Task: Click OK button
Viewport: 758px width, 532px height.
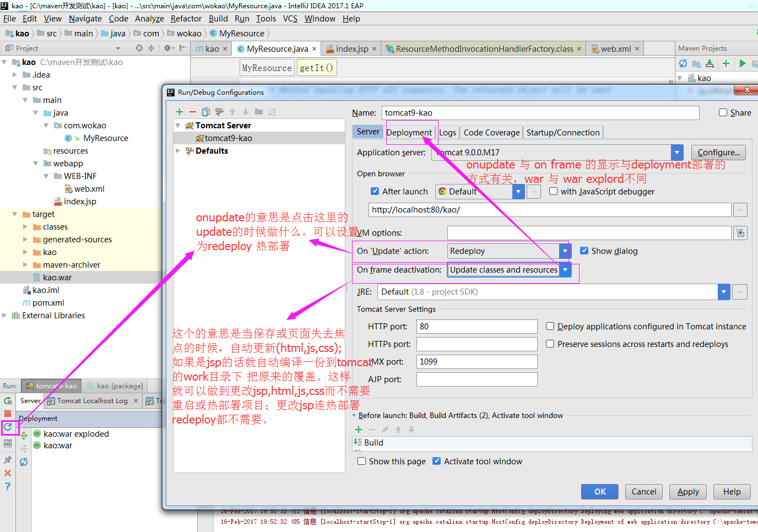Action: [x=600, y=492]
